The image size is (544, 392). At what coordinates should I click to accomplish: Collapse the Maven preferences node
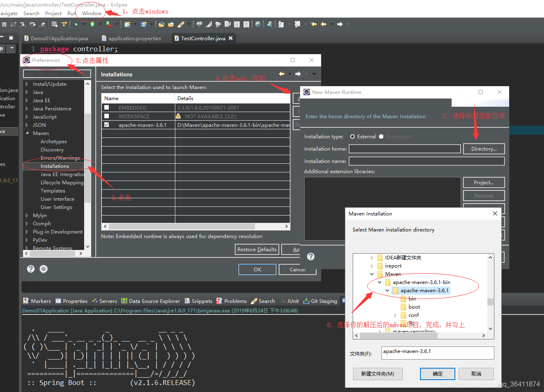[x=27, y=133]
